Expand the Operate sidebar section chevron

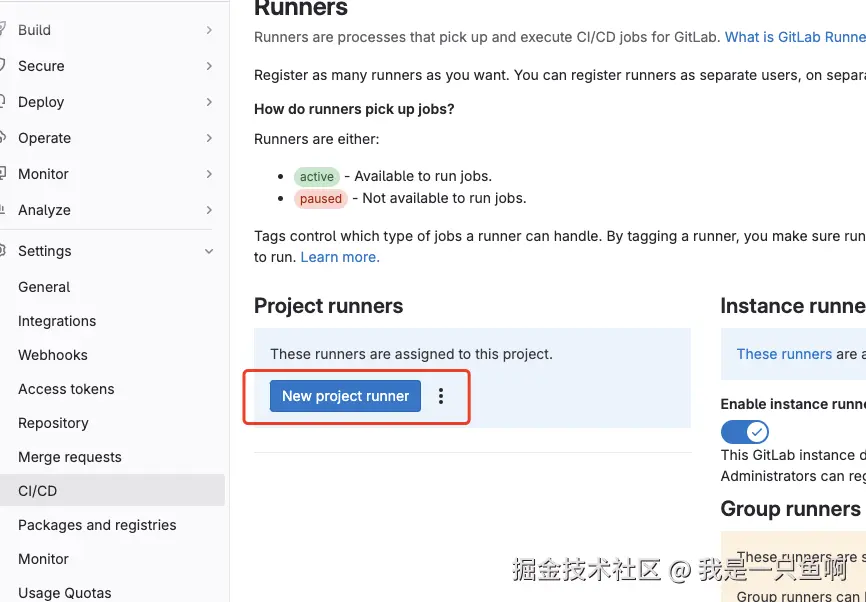(209, 138)
